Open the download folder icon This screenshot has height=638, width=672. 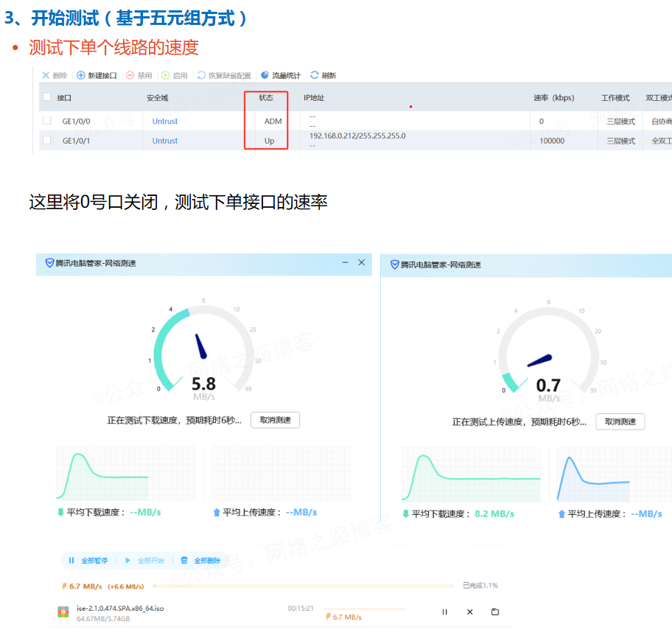495,611
